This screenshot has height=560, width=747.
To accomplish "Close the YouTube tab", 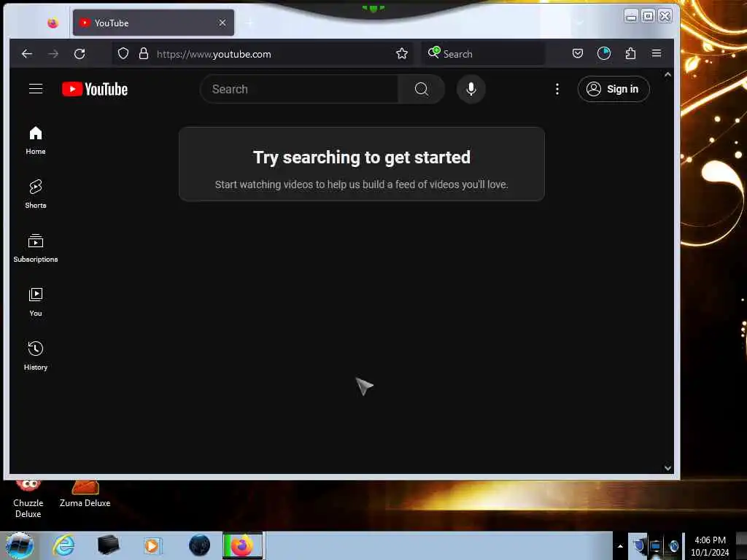I will click(222, 23).
